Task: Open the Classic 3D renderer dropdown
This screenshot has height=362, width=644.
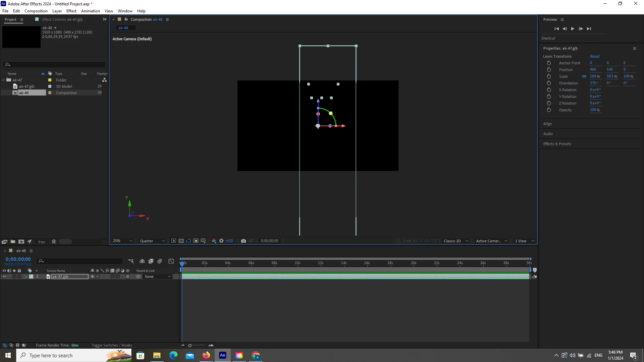Action: point(455,241)
